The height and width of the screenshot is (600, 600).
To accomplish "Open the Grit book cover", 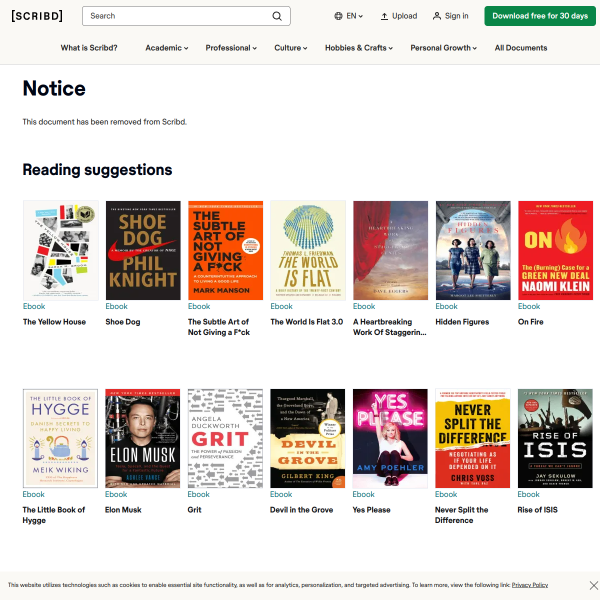I will (225, 439).
